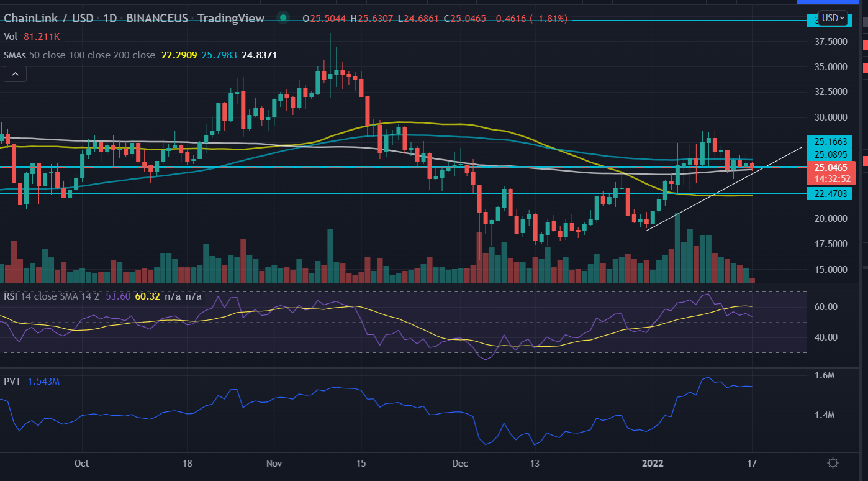The height and width of the screenshot is (481, 868).
Task: Click the 25.1663 price level label
Action: 828,142
